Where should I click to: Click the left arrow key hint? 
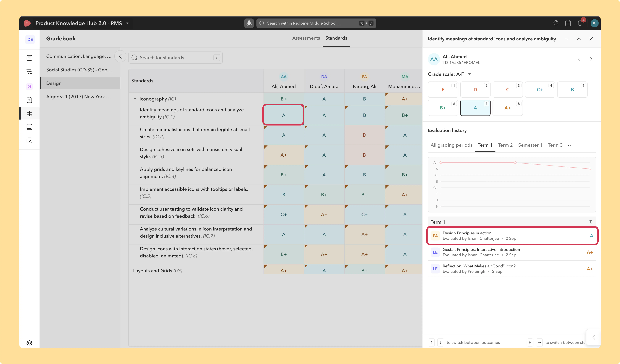[x=530, y=342]
